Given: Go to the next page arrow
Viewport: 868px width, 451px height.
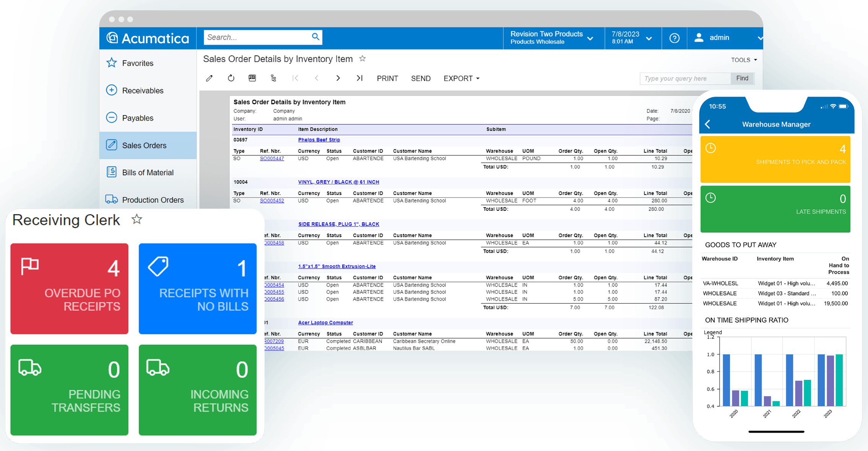Looking at the screenshot, I should (338, 78).
